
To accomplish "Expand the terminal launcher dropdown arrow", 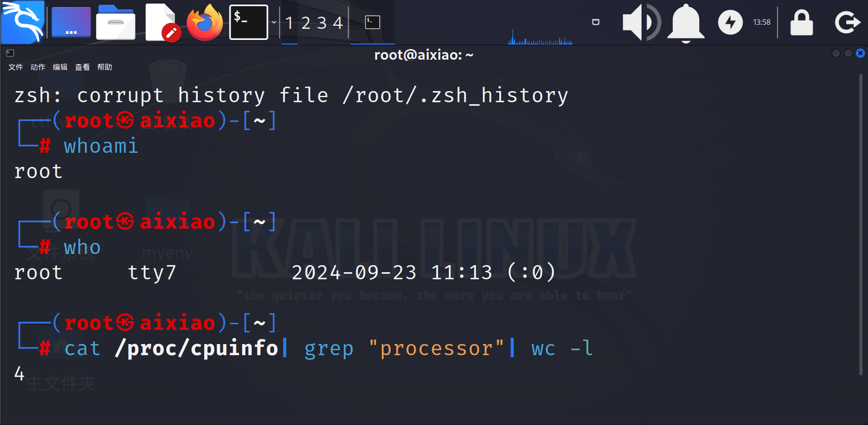I will coord(274,22).
